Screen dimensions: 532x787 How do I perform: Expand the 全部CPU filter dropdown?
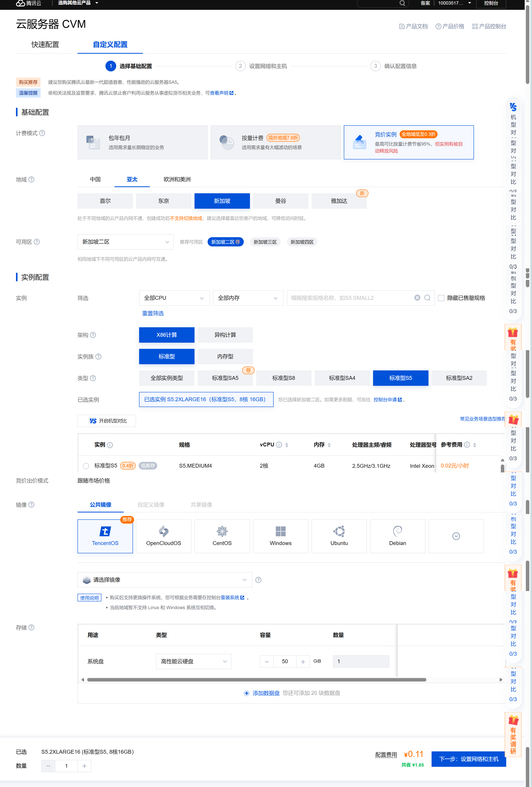(174, 298)
